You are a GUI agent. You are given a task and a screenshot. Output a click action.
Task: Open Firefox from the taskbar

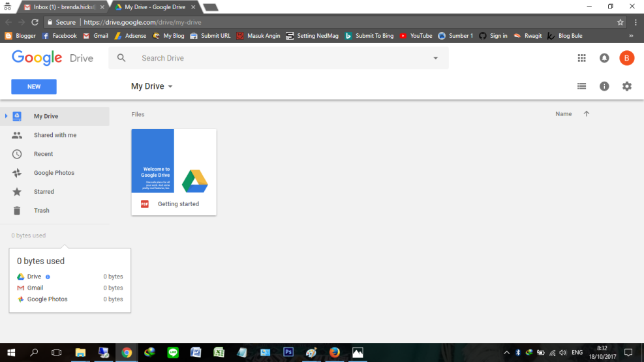(334, 353)
